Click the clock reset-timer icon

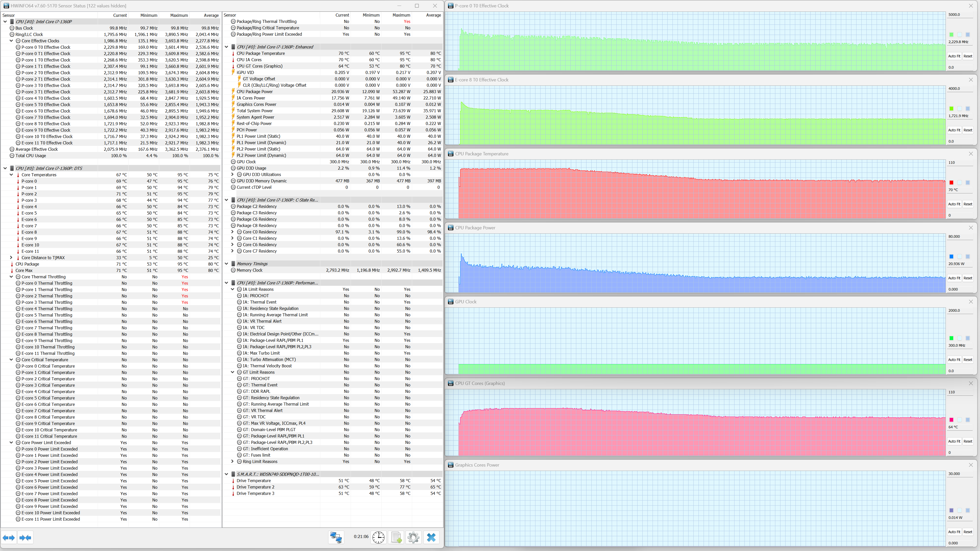pyautogui.click(x=378, y=537)
